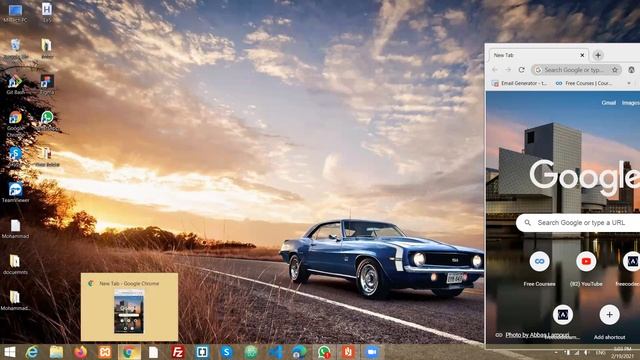Open the taskbar clock and date
Screen dimensions: 640x360
click(x=622, y=352)
